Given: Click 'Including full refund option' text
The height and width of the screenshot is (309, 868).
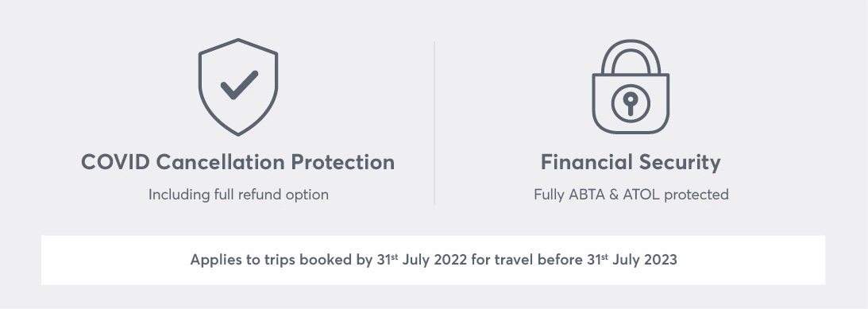Looking at the screenshot, I should pos(238,195).
